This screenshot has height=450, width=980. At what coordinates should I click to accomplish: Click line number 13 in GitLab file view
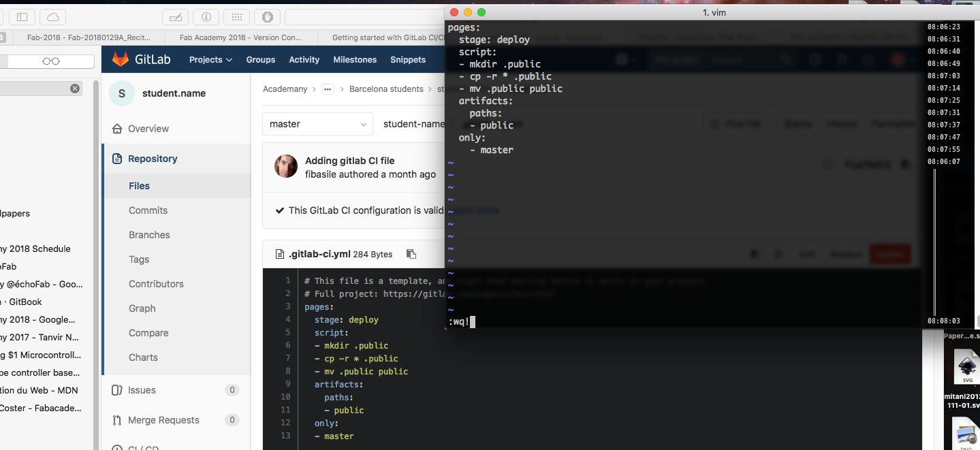click(x=285, y=436)
